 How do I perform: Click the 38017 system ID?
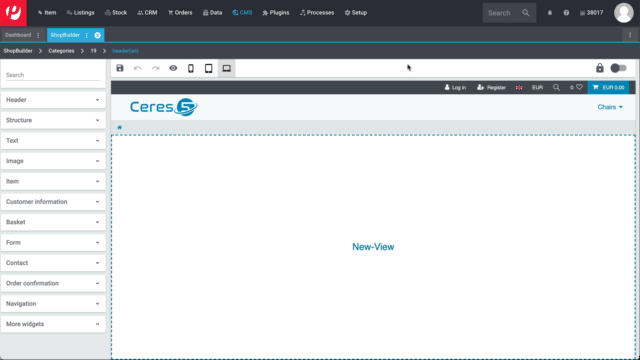coord(591,13)
